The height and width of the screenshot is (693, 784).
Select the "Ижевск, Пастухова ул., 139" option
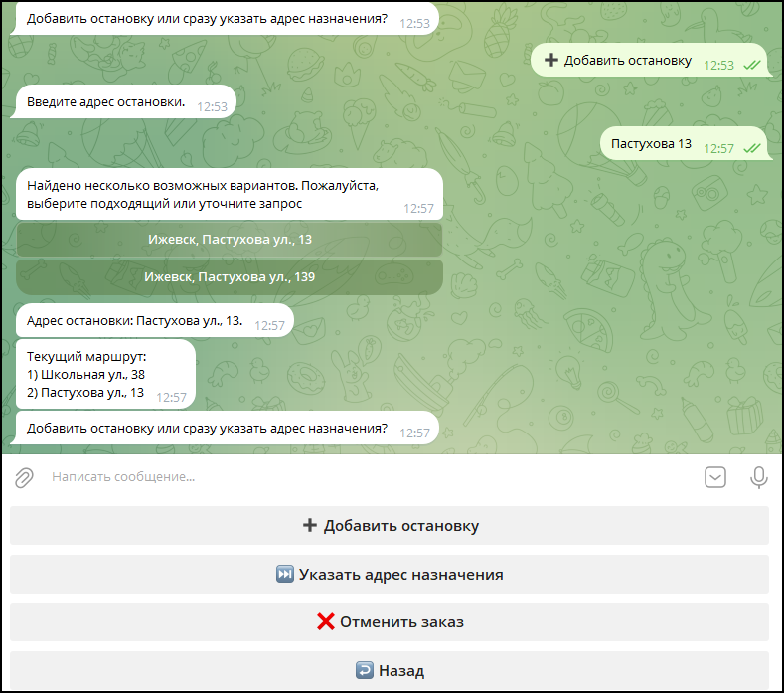[230, 277]
